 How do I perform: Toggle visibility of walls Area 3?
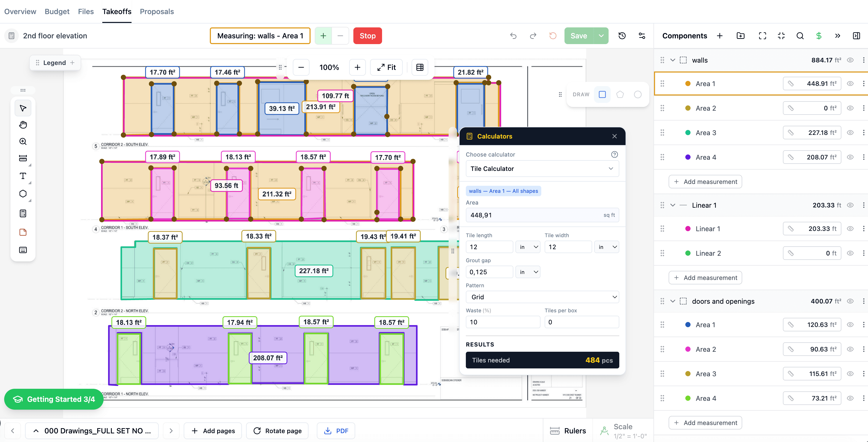click(x=851, y=133)
